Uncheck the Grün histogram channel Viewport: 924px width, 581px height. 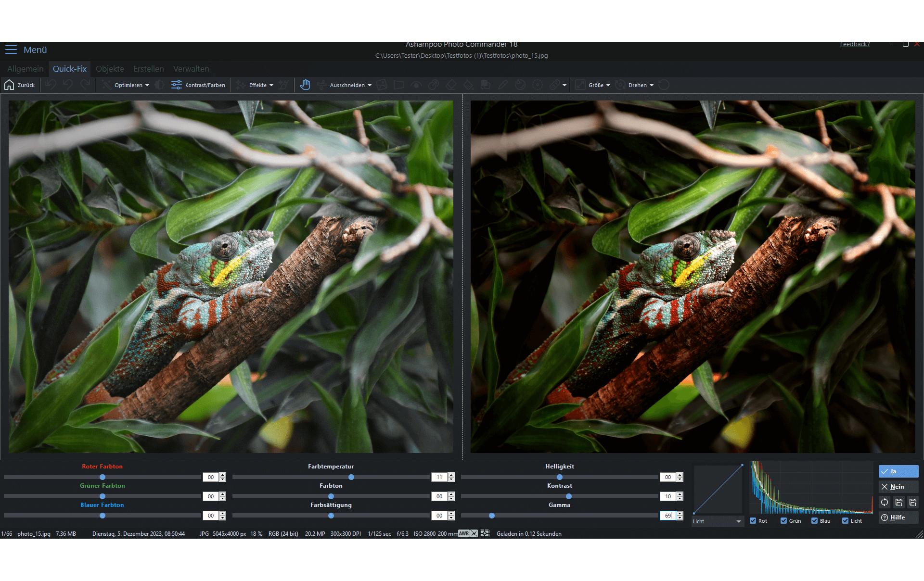pos(784,521)
